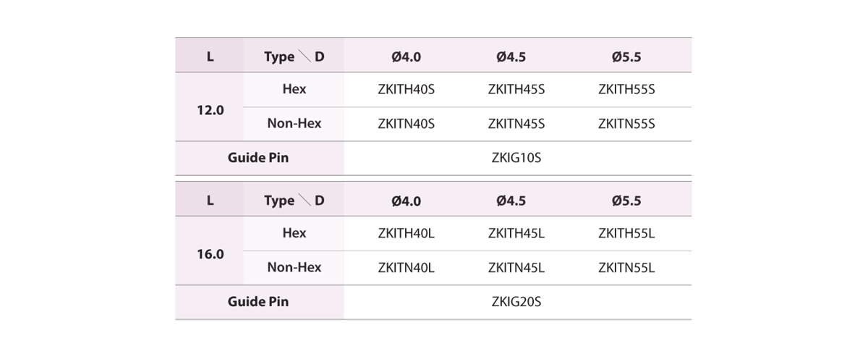The height and width of the screenshot is (354, 868).
Task: Click the Hex label in the 12.0 table
Action: coord(294,89)
